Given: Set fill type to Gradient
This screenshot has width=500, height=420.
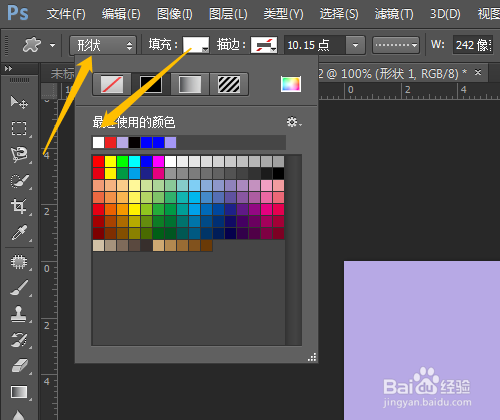Looking at the screenshot, I should (190, 84).
